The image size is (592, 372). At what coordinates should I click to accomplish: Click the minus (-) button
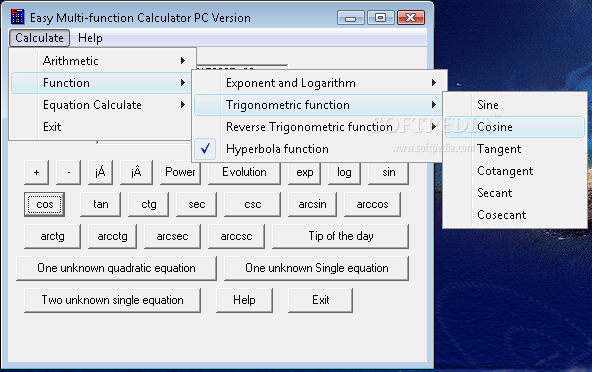pos(68,172)
